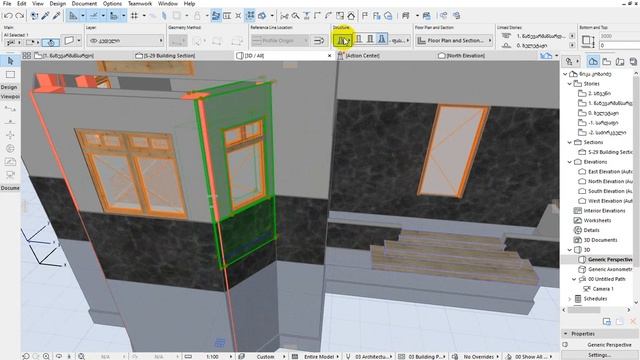
Task: Switch to the North Elevation tab
Action: point(462,56)
